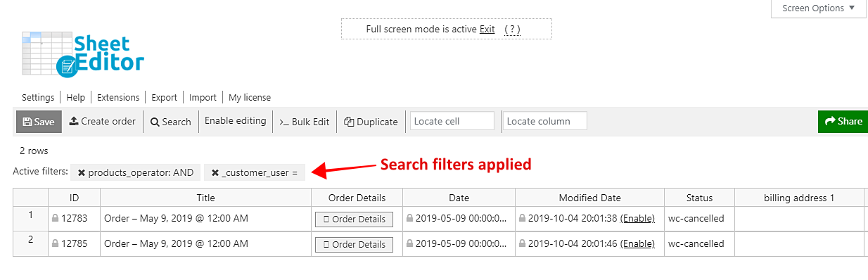Image resolution: width=868 pixels, height=280 pixels.
Task: Click Create order in the toolbar
Action: pyautogui.click(x=102, y=121)
